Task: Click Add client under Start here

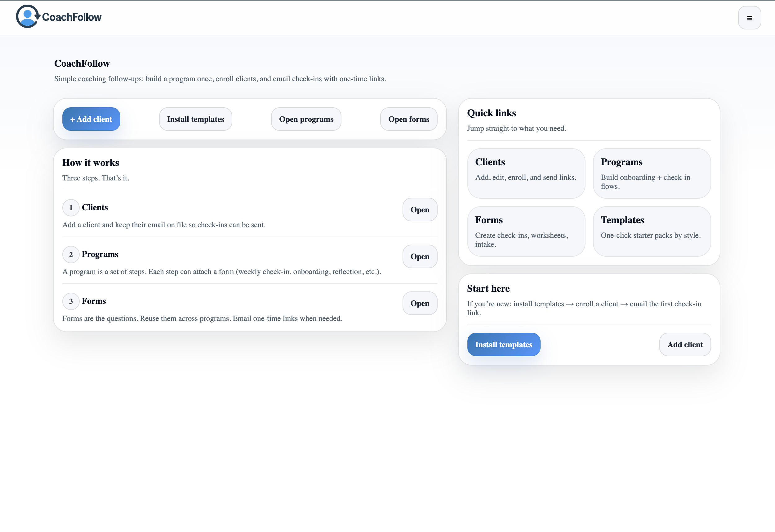Action: pos(685,344)
